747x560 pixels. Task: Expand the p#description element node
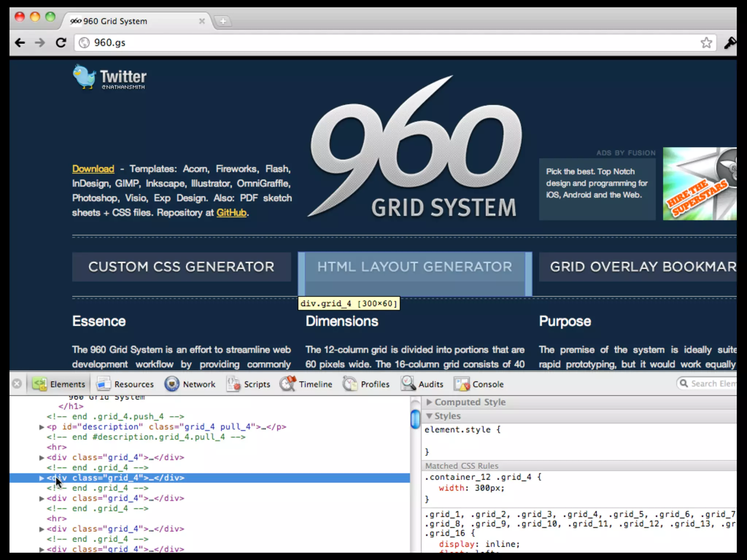[x=42, y=427]
